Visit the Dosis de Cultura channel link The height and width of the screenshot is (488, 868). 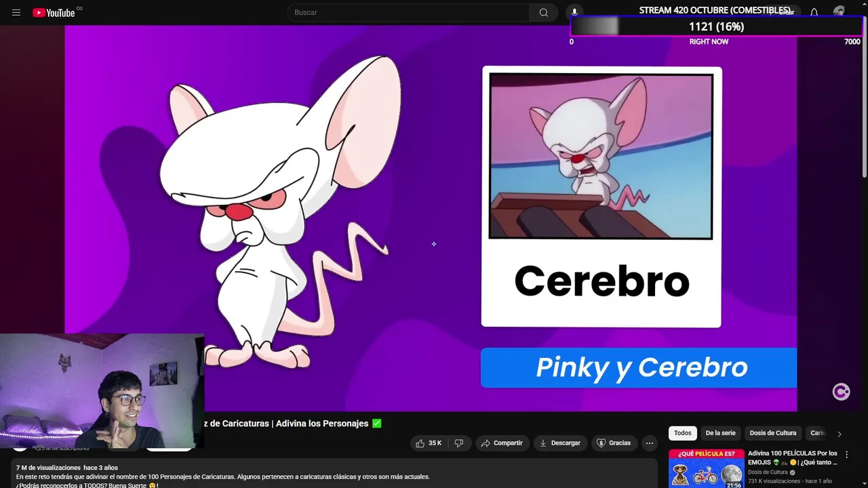point(768,472)
